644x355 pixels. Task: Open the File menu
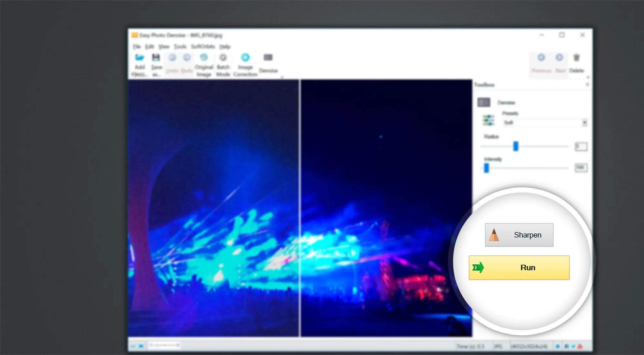[137, 47]
